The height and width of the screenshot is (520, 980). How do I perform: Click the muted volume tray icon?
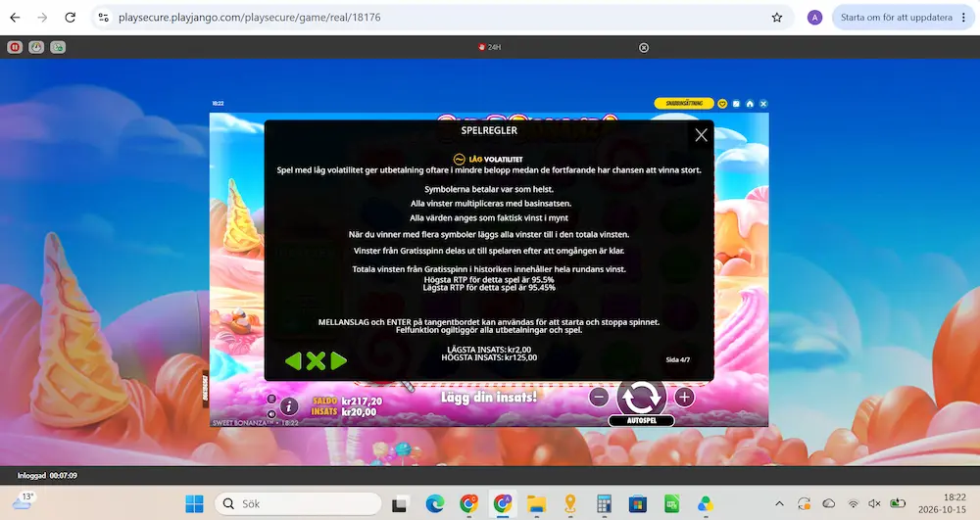(874, 503)
